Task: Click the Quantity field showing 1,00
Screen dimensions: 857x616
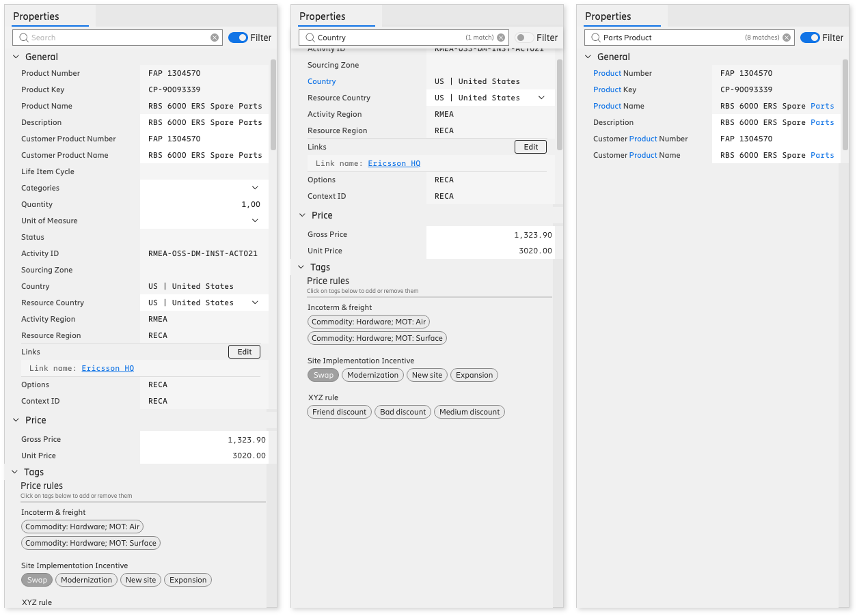Action: pyautogui.click(x=204, y=204)
